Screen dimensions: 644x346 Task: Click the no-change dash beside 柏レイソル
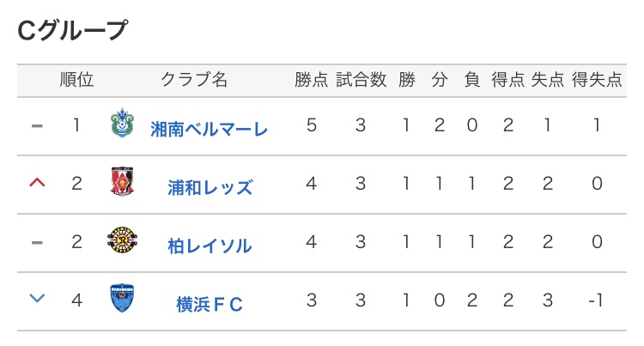[36, 242]
